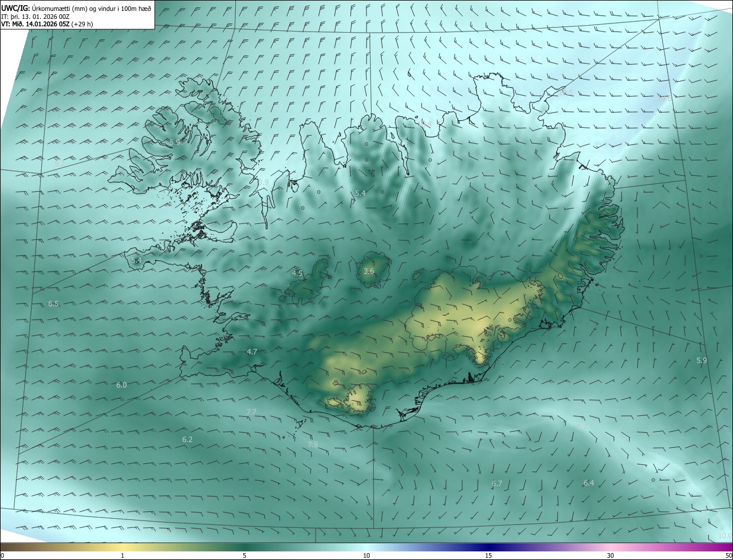Screen dimensions: 733x560
Task: Click the 4.7 value on the map
Action: click(x=252, y=352)
